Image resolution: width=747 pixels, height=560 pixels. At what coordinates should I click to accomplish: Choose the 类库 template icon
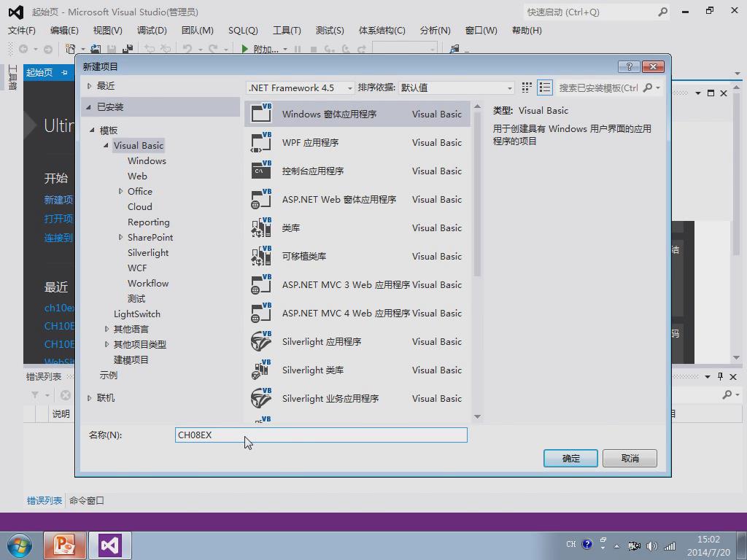coord(261,227)
